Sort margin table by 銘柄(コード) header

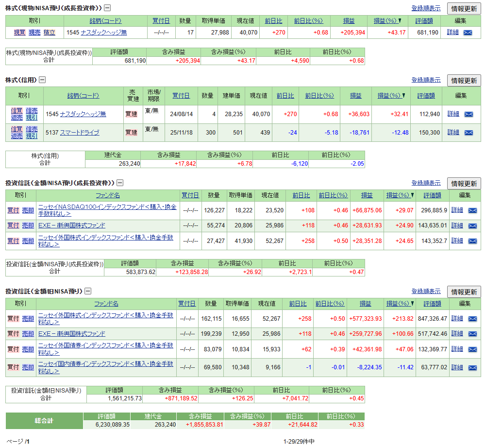point(83,96)
